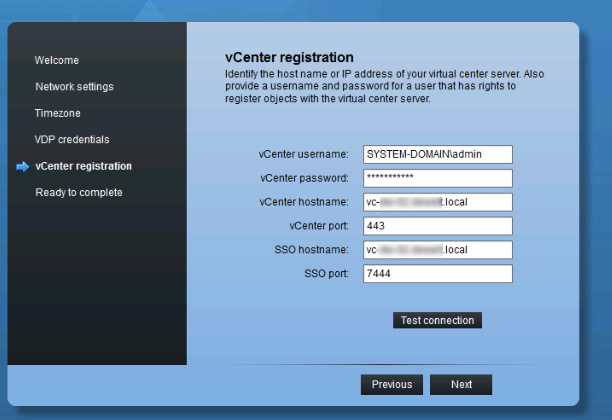Go to the Welcome step
This screenshot has width=612, height=420.
[57, 61]
